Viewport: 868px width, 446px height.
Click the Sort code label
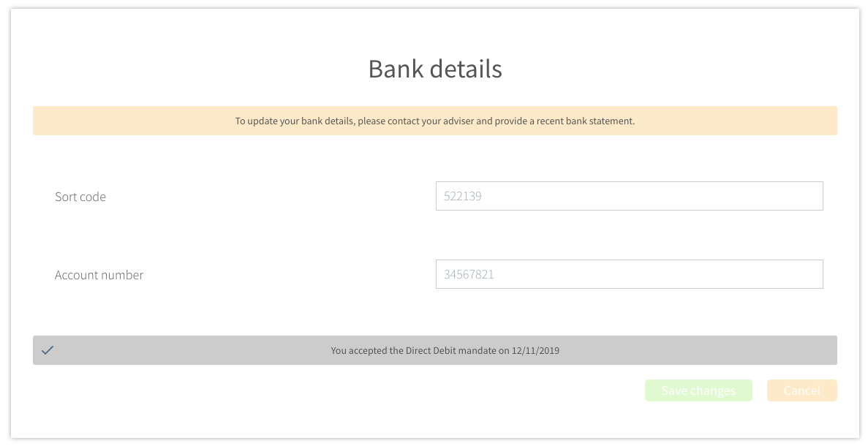point(80,196)
